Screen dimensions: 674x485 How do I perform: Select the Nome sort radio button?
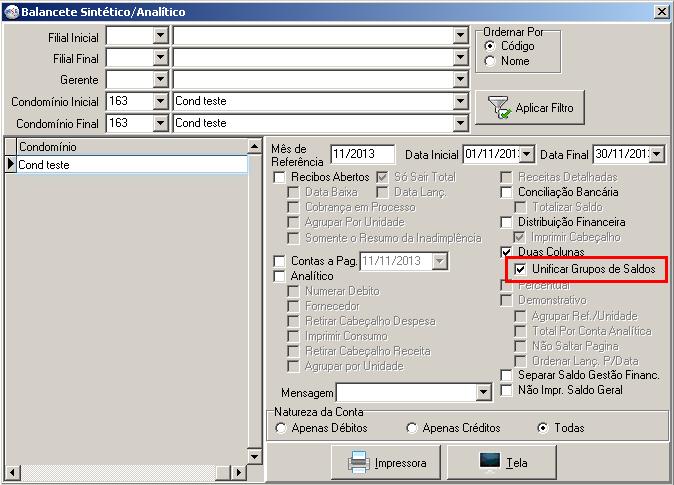coord(490,61)
